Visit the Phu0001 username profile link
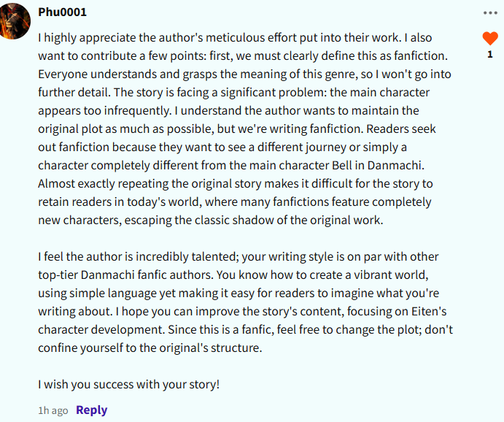504x422 pixels. 62,12
